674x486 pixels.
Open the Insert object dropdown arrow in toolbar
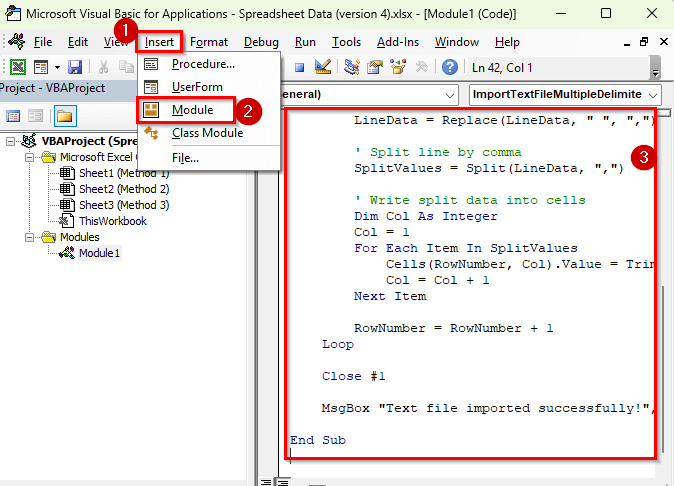[57, 67]
